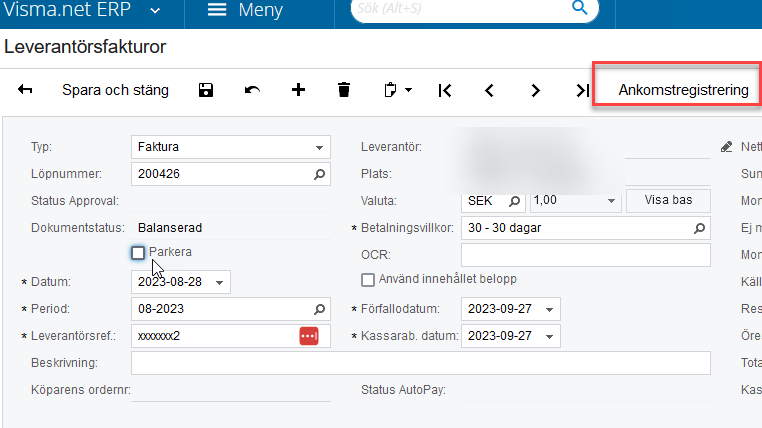Viewport: 762px width, 428px height.
Task: Click the search magnifier in top bar
Action: [579, 8]
